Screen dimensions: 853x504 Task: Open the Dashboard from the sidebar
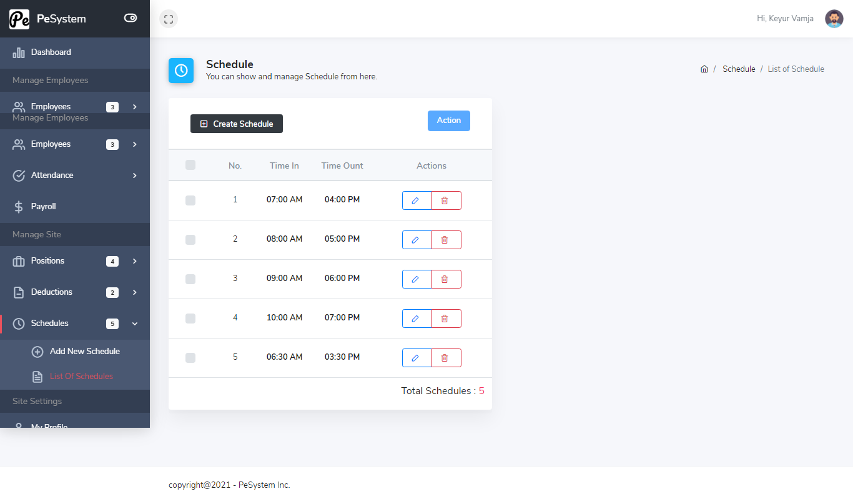coord(51,52)
